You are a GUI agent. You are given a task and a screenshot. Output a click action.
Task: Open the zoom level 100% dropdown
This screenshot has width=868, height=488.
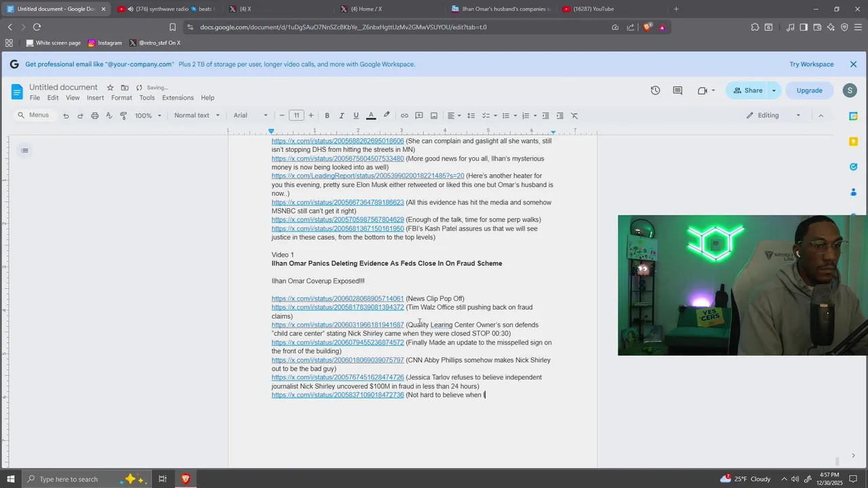(x=148, y=116)
